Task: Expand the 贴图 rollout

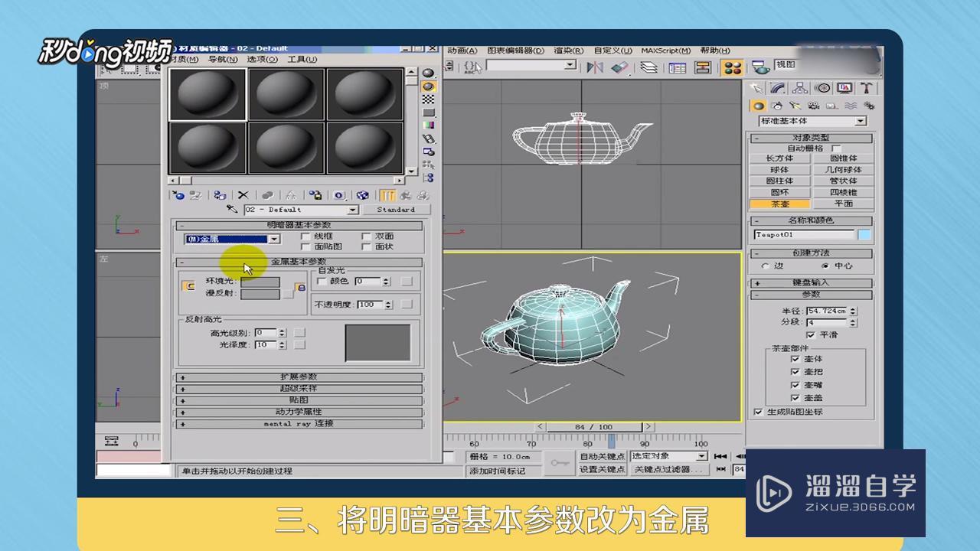Action: tap(299, 400)
